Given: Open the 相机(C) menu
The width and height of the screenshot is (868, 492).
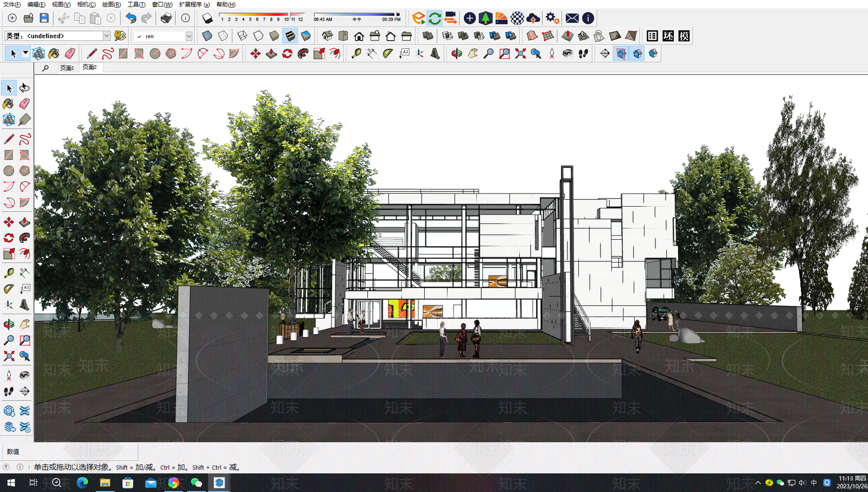Looking at the screenshot, I should 86,4.
